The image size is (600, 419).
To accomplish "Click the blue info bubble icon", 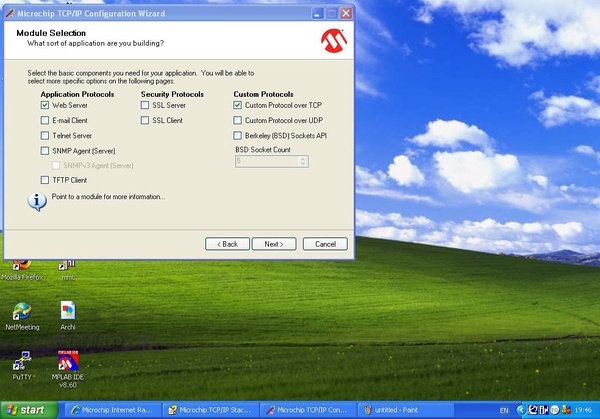I will [x=37, y=202].
